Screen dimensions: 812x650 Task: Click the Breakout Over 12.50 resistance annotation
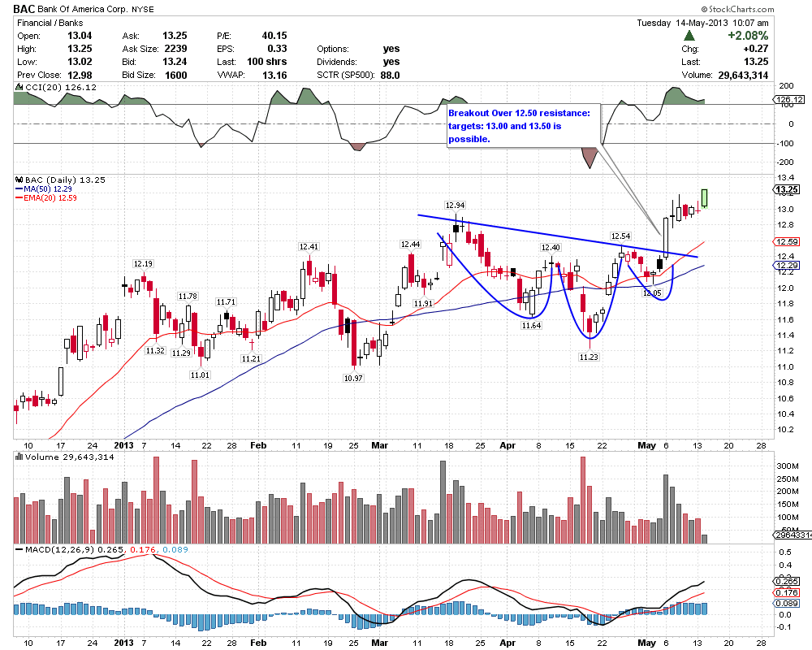tap(522, 126)
